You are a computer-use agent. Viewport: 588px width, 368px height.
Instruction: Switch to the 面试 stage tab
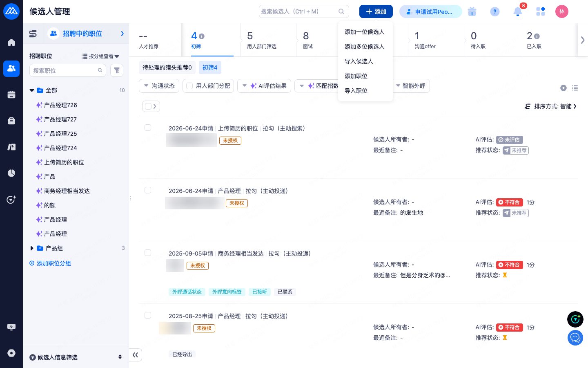point(317,40)
